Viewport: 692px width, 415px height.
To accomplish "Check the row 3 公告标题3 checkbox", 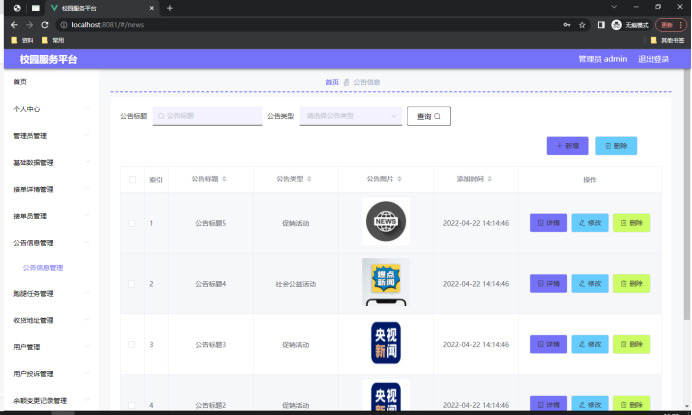I will coord(132,344).
